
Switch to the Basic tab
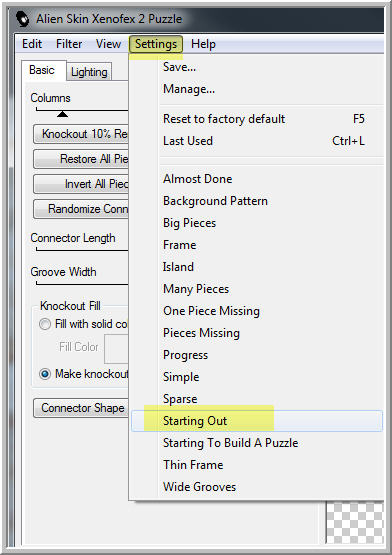point(42,70)
